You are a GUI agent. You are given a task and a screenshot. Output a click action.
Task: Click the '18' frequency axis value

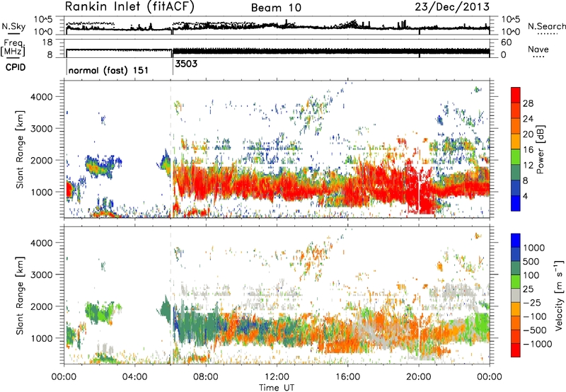coord(47,42)
